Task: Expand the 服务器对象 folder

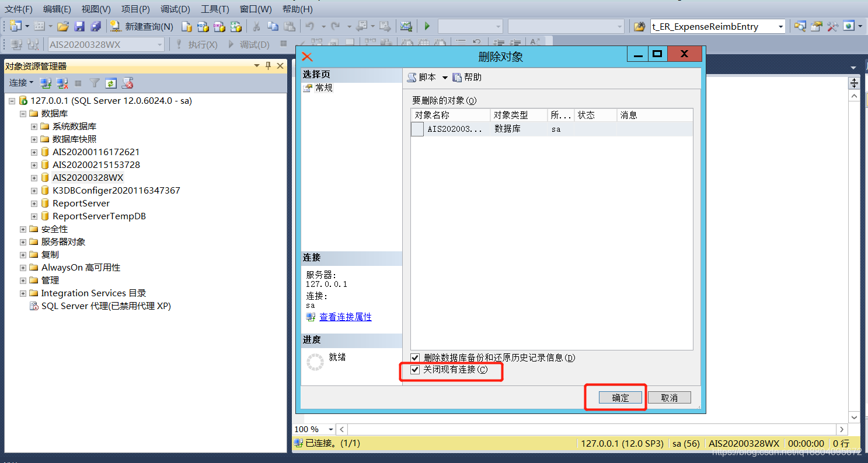Action: (23, 242)
